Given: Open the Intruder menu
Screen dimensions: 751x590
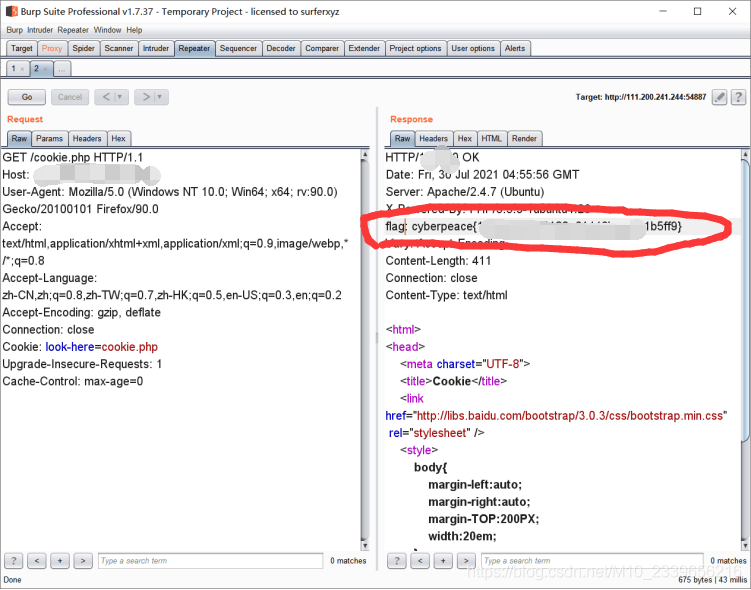Looking at the screenshot, I should click(40, 30).
